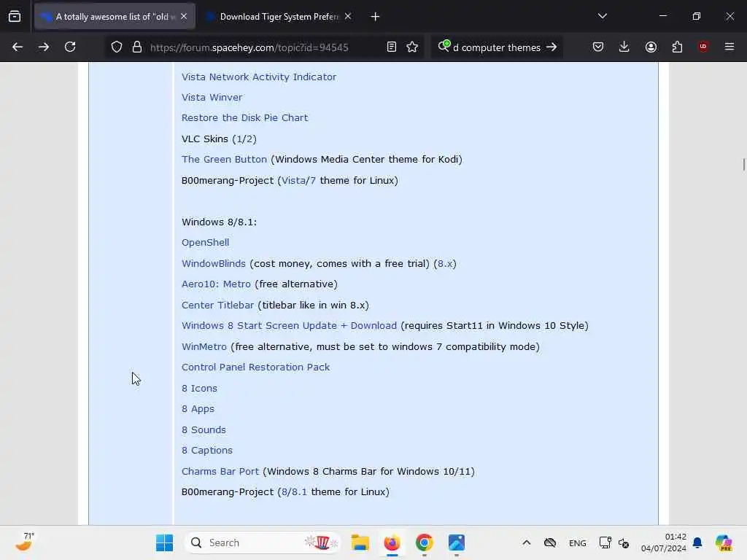Open Firefox View icon left of tabs
This screenshot has height=560, width=747.
coord(15,17)
